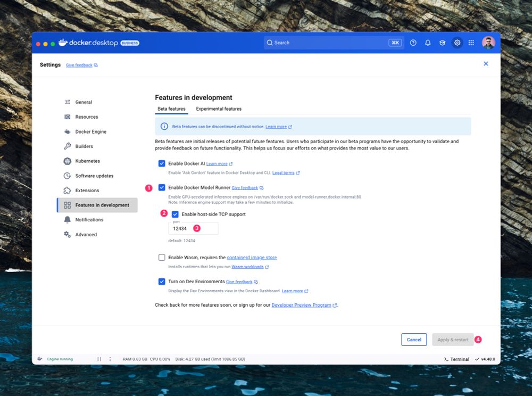Screen dimensions: 532x396
Task: Click the Notifications bell sidebar icon
Action: [68, 220]
